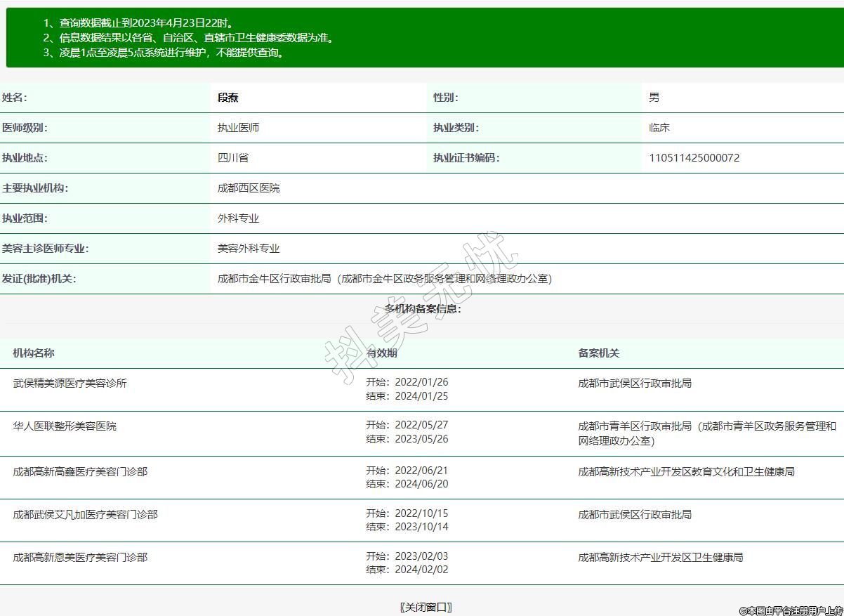This screenshot has width=844, height=616.
Task: Select the 成都西区医院 institution text
Action: point(249,188)
